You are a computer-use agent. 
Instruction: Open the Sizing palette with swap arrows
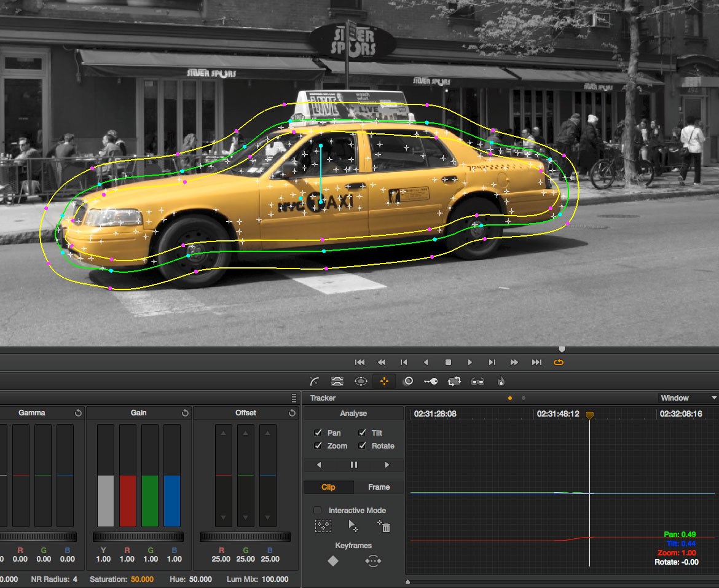tap(454, 381)
